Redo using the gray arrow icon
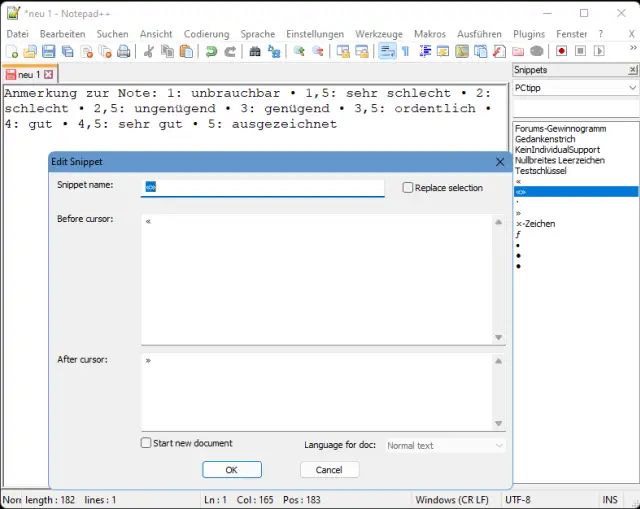Screen dimensions: 640x509 coord(230,51)
